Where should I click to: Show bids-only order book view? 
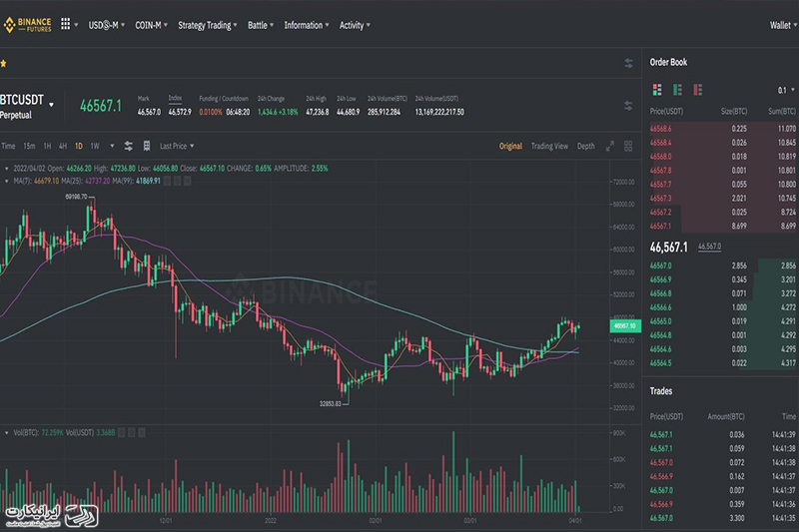tap(677, 90)
